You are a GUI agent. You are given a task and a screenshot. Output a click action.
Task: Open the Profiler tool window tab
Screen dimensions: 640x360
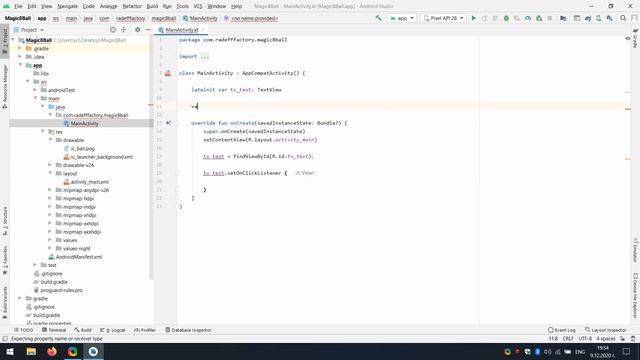point(145,330)
